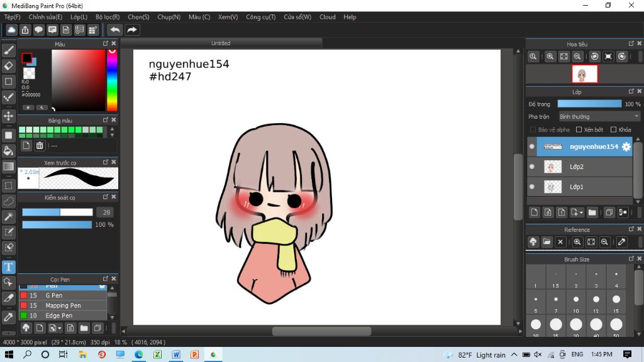Open the Pha trộn blend mode dropdown
Viewport: 644px width, 362px height.
point(599,116)
